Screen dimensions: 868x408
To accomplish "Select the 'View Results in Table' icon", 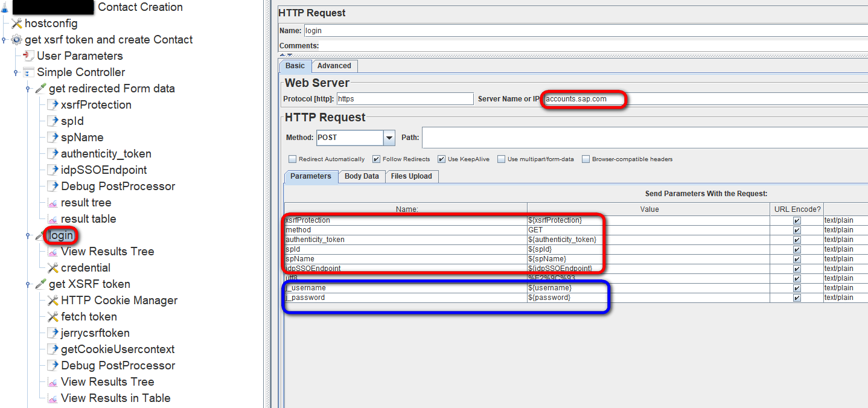I will coord(53,398).
